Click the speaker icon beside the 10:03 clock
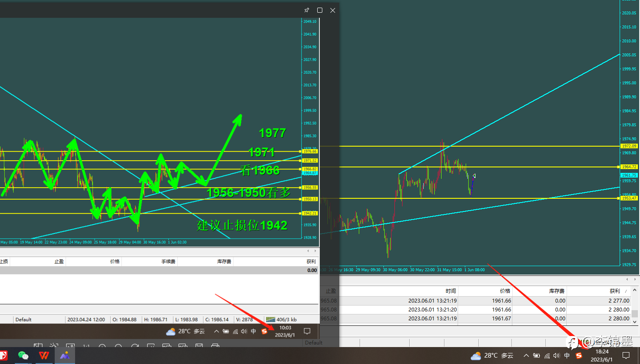The image size is (640, 364). pos(244,331)
